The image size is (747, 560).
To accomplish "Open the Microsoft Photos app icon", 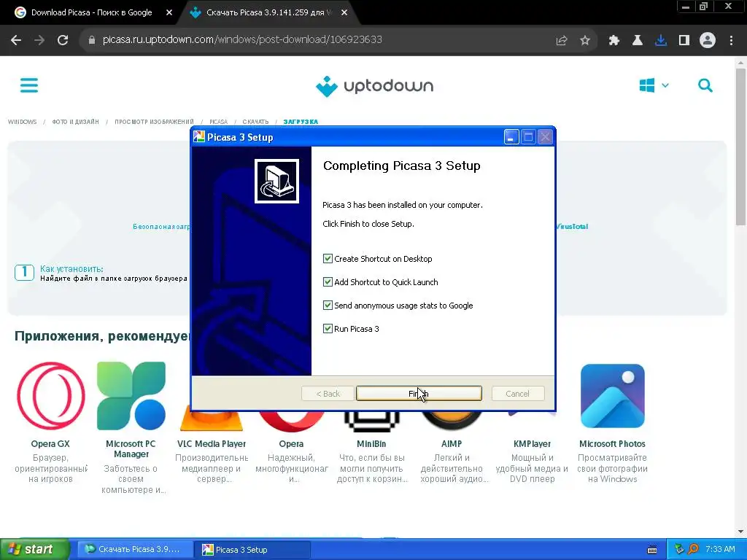I will click(613, 396).
